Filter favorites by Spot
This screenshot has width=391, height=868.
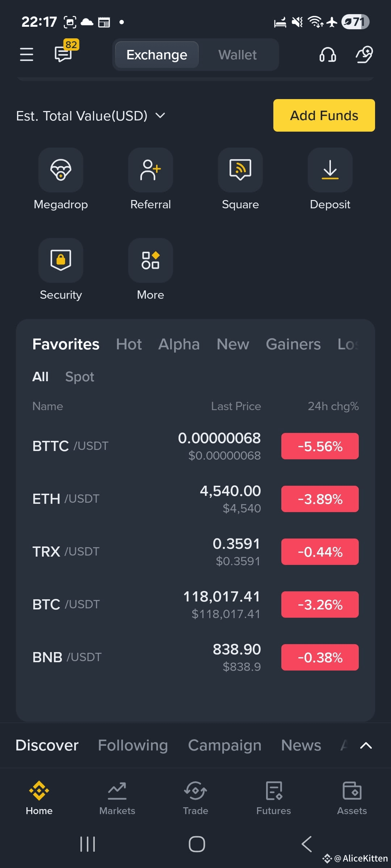point(80,377)
